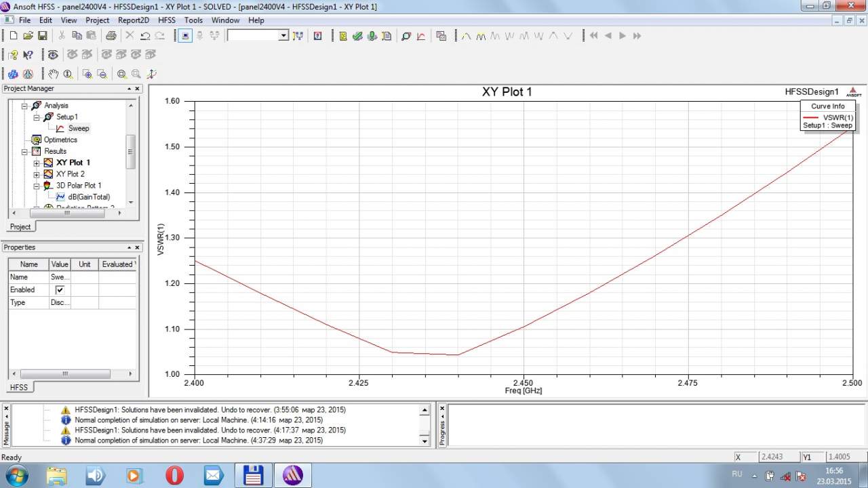
Task: Open the Report2D menu
Action: pos(133,20)
